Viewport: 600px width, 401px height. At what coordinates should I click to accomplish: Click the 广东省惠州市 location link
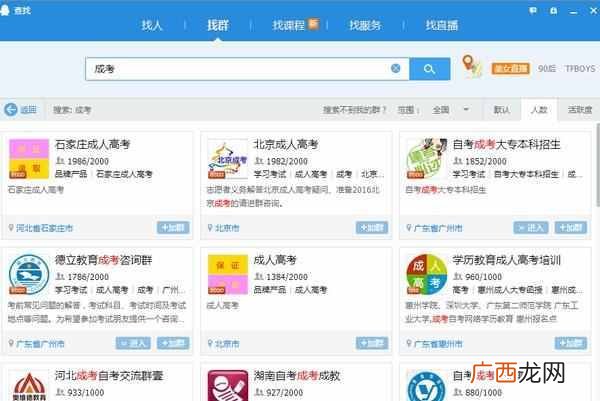[x=438, y=344]
